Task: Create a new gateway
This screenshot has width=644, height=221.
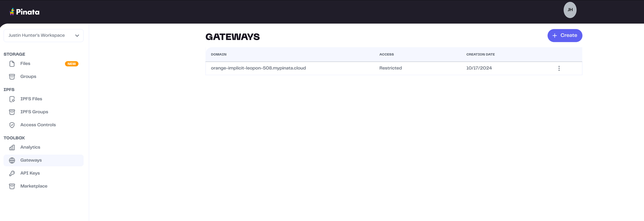Action: point(565,35)
